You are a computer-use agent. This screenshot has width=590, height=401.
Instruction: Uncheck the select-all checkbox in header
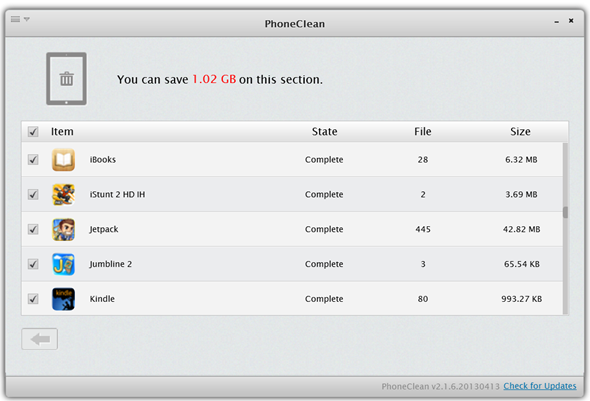(x=33, y=132)
